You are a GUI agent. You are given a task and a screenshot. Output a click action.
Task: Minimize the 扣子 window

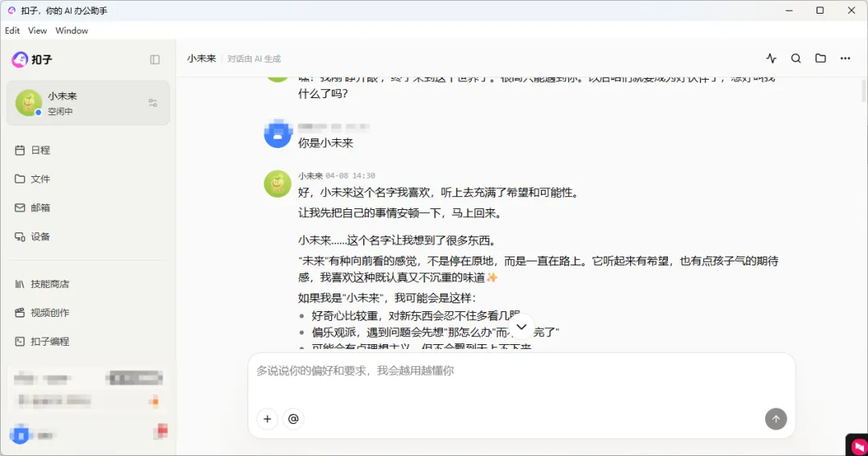[789, 10]
